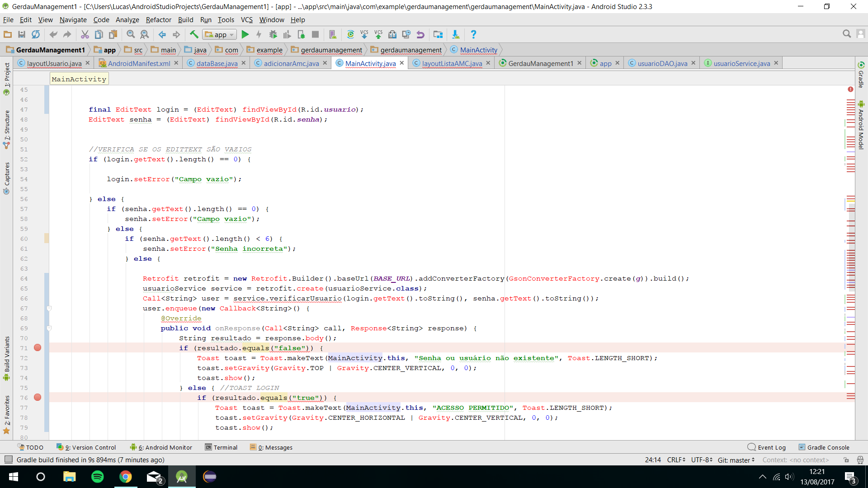Screen dimensions: 868x488
Task: Open the Build menu
Action: [185, 20]
